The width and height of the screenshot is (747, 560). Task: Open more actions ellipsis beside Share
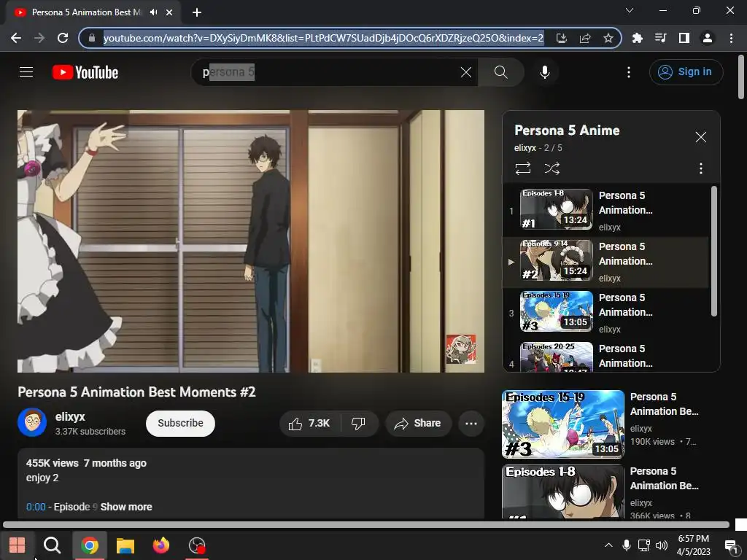click(471, 424)
